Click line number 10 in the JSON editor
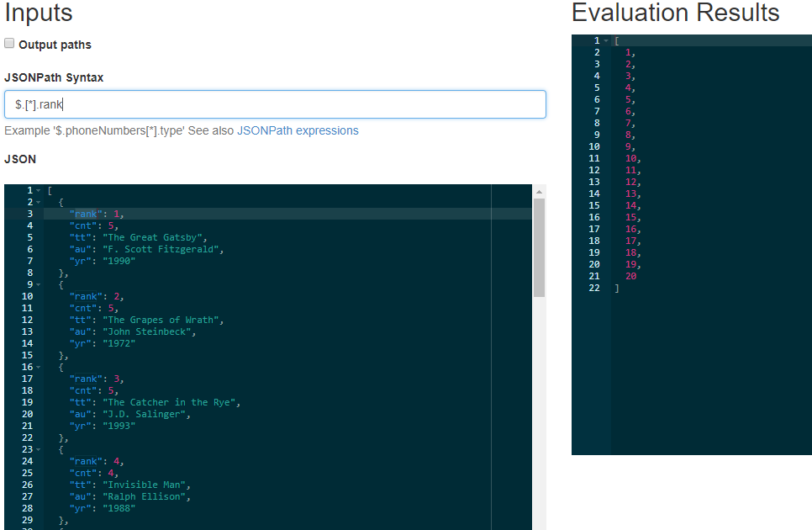The height and width of the screenshot is (530, 812). point(26,295)
